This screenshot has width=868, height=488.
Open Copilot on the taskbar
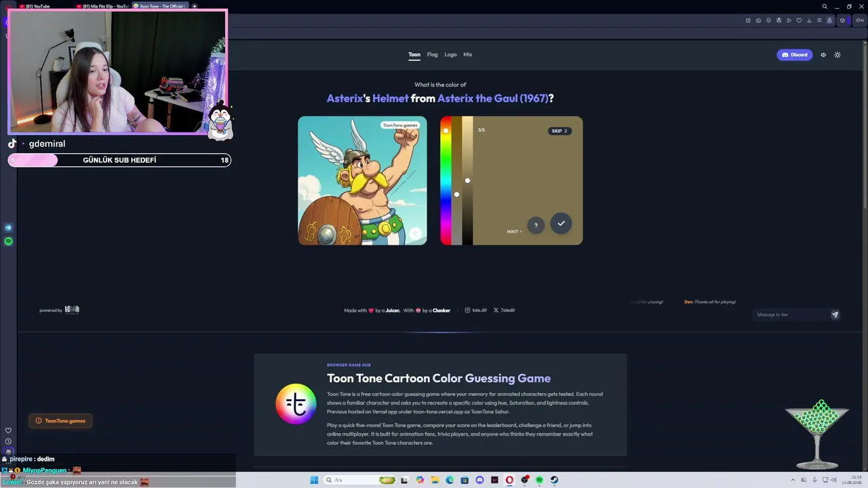coord(420,480)
